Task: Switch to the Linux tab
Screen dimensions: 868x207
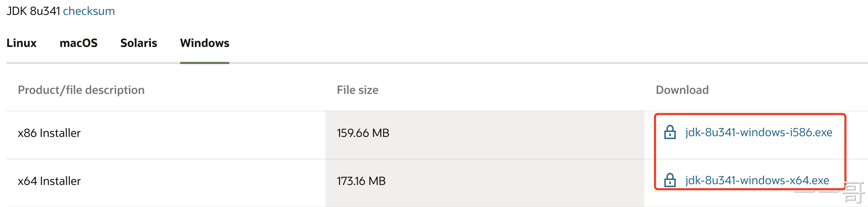Action: [x=21, y=43]
